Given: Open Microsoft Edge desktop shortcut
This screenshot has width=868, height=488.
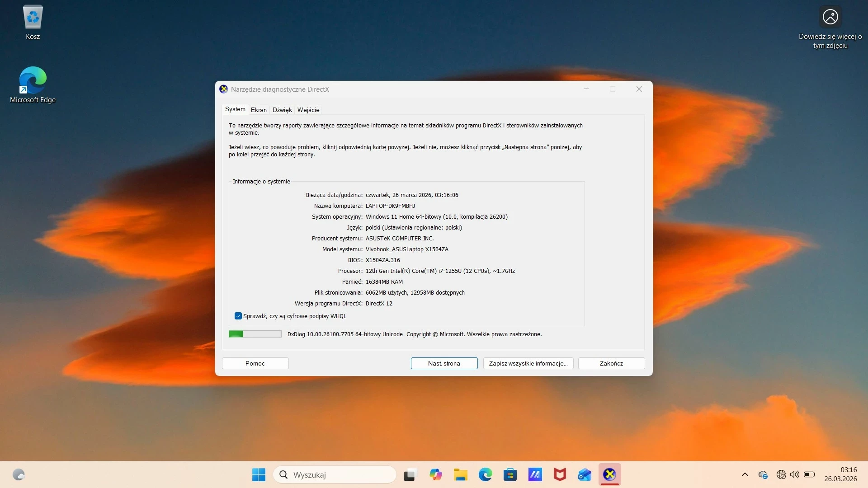Looking at the screenshot, I should pyautogui.click(x=33, y=85).
